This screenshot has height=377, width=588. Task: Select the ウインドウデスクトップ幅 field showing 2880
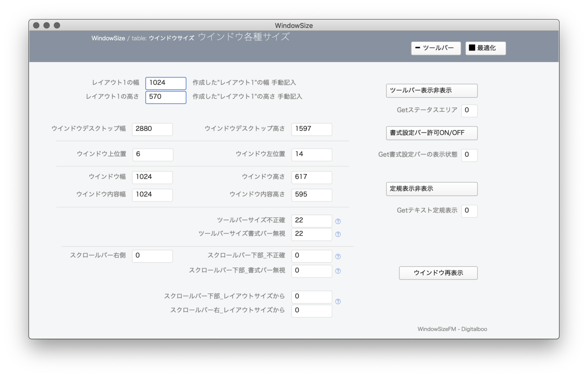tap(152, 129)
